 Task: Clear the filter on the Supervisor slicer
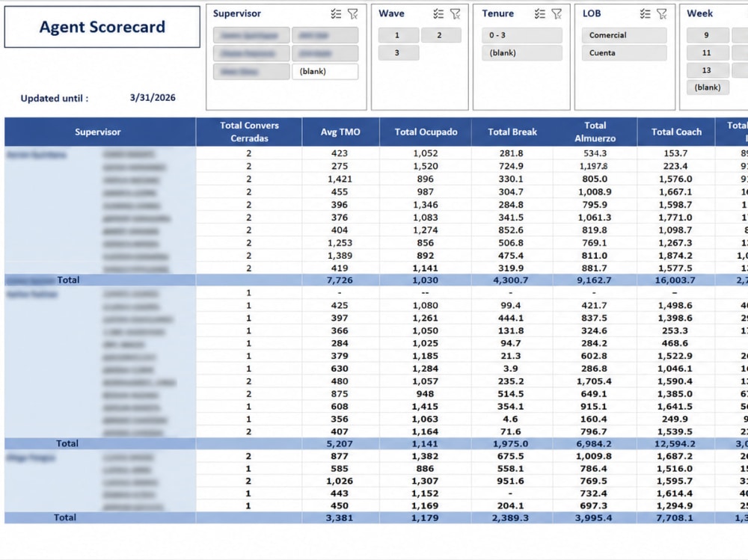pos(352,14)
